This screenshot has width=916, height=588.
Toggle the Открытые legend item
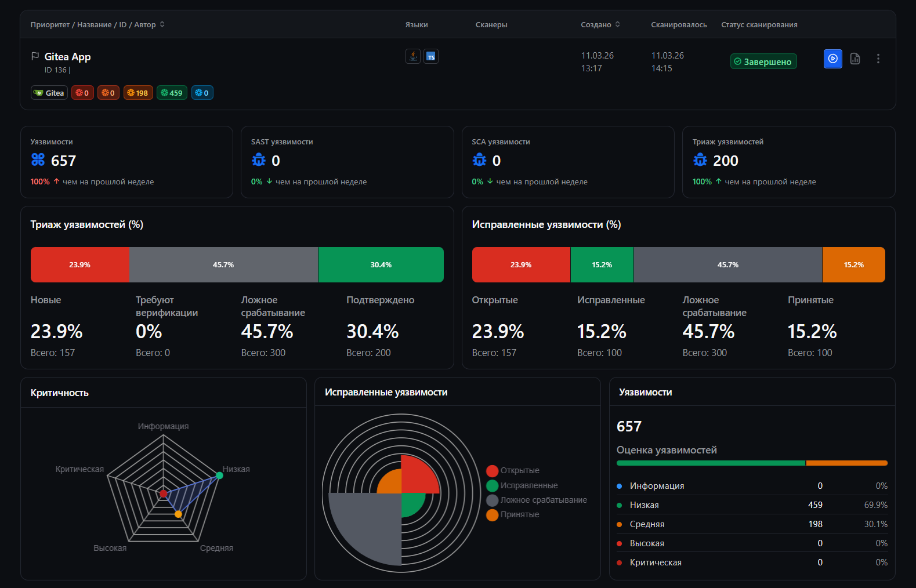click(513, 470)
